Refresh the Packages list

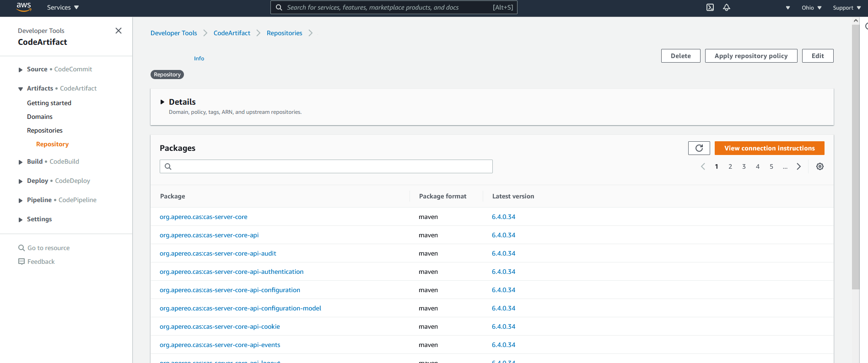click(699, 148)
